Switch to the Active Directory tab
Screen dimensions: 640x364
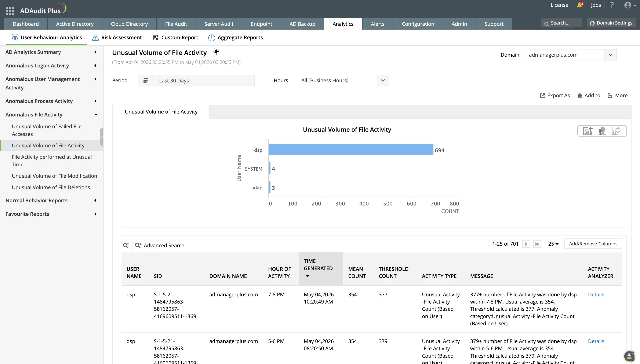[75, 24]
